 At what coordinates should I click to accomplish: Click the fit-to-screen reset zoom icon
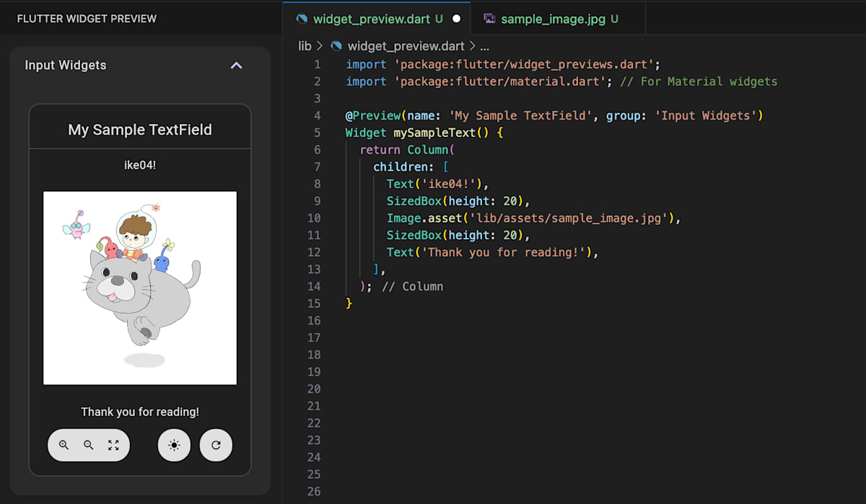click(x=113, y=445)
